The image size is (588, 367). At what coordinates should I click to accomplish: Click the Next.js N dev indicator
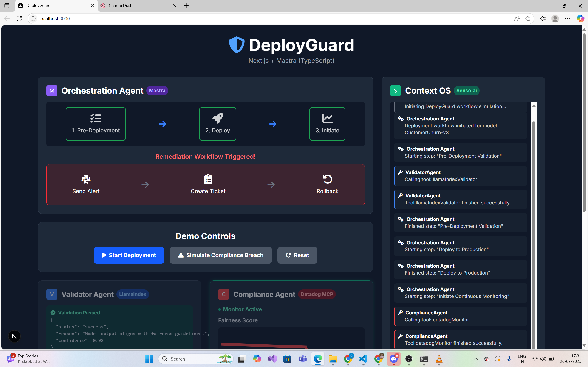pyautogui.click(x=14, y=336)
